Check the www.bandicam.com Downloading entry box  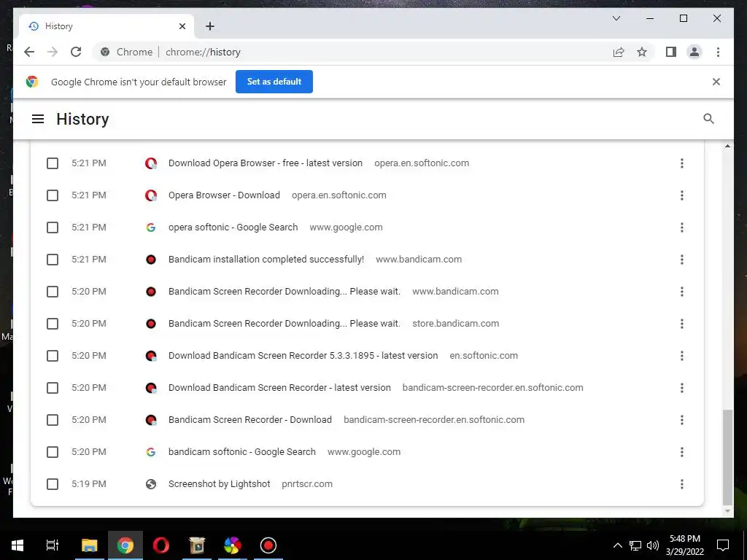point(53,292)
